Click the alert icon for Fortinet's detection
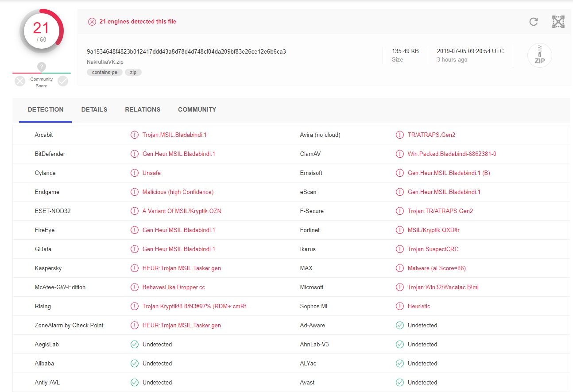 [x=400, y=230]
